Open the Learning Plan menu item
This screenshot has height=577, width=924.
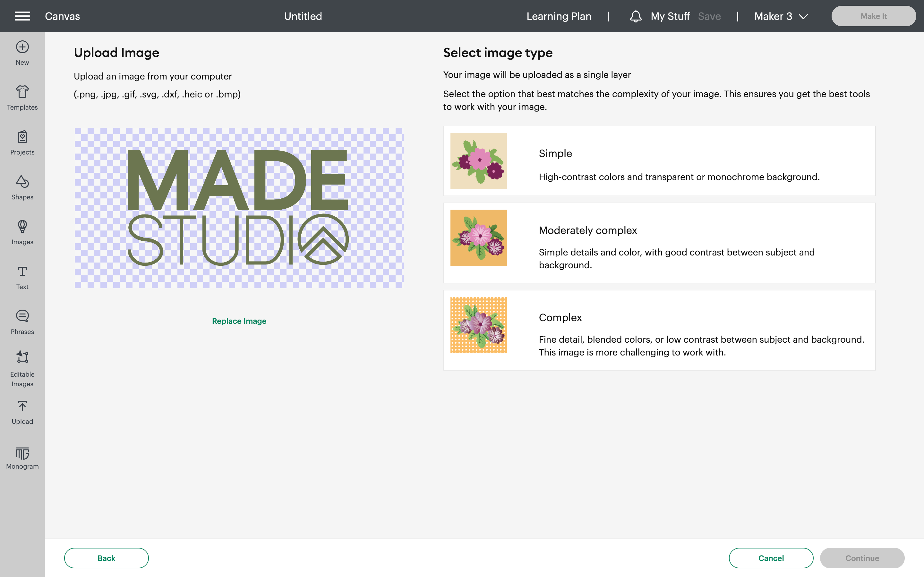[559, 16]
